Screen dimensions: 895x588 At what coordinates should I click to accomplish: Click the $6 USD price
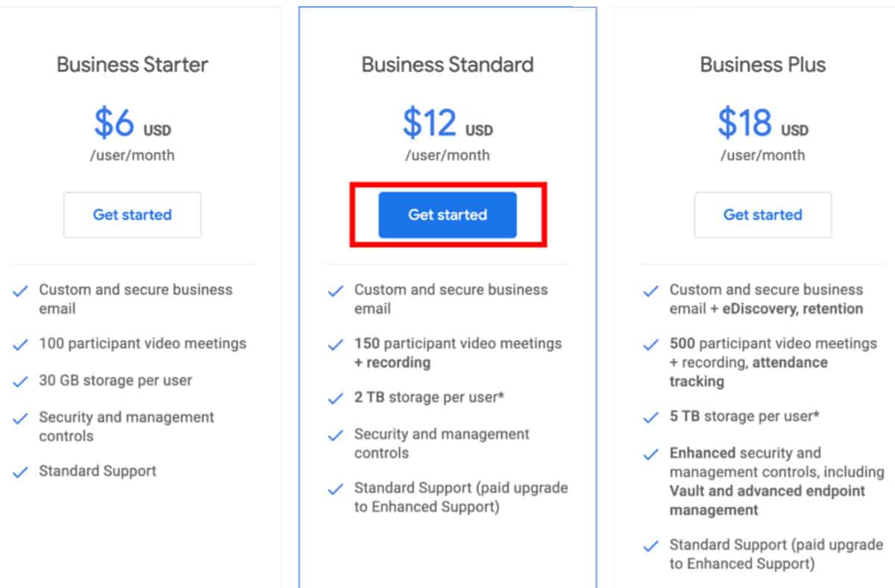[x=132, y=124]
